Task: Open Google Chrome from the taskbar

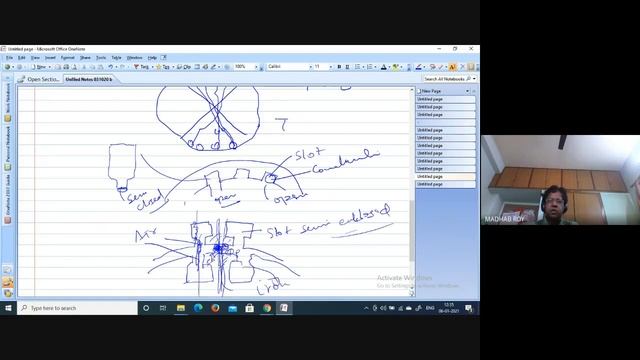Action: coord(267,308)
